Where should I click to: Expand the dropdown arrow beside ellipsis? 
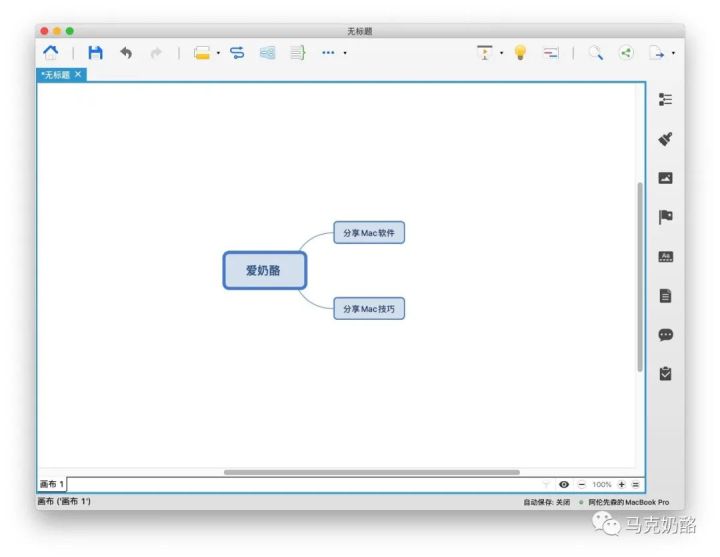point(345,53)
